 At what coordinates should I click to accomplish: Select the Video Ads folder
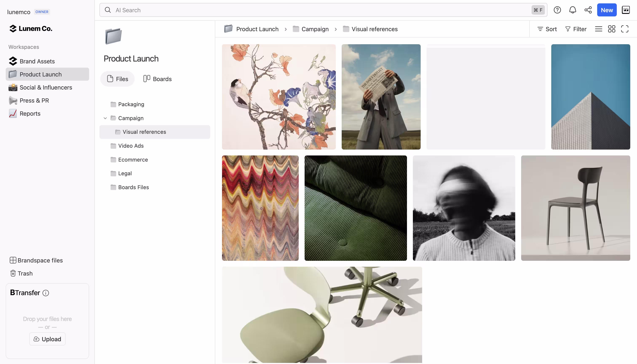[131, 146]
